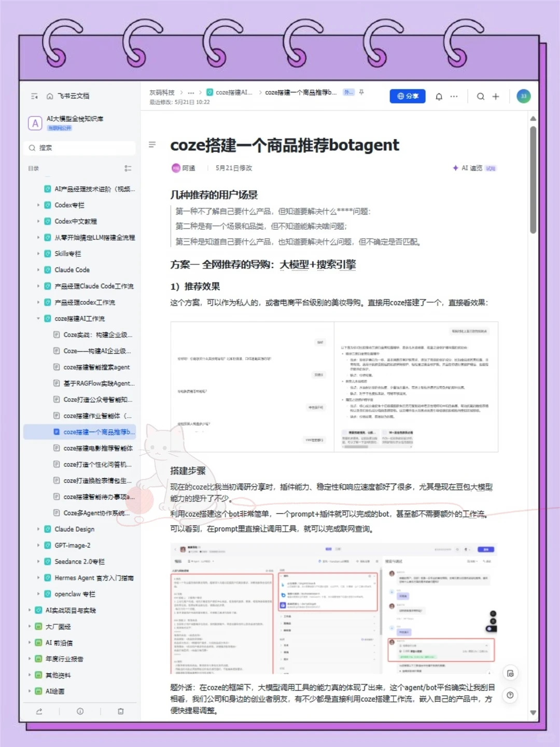This screenshot has width=560, height=747.
Task: Go to 灰码科技 in the breadcrumb
Action: tap(162, 92)
